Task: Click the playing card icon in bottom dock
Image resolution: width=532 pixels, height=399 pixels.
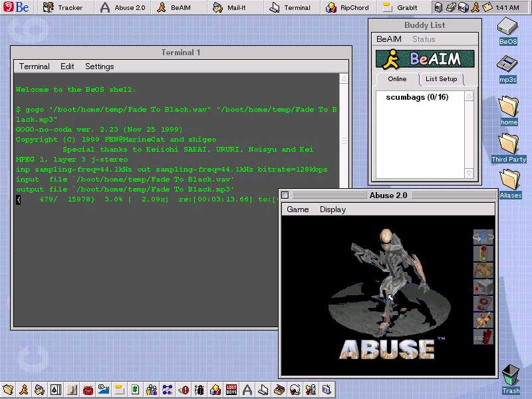Action: click(56, 390)
